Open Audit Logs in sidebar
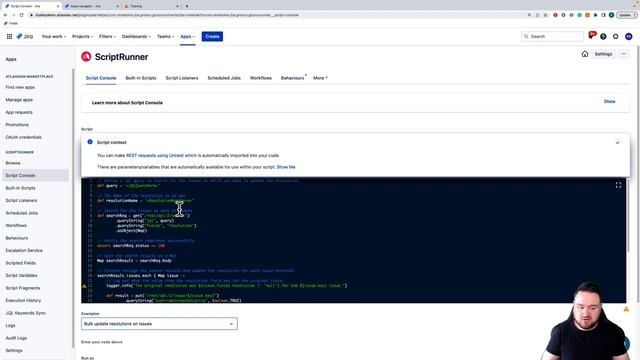This screenshot has height=360, width=640. pyautogui.click(x=16, y=338)
